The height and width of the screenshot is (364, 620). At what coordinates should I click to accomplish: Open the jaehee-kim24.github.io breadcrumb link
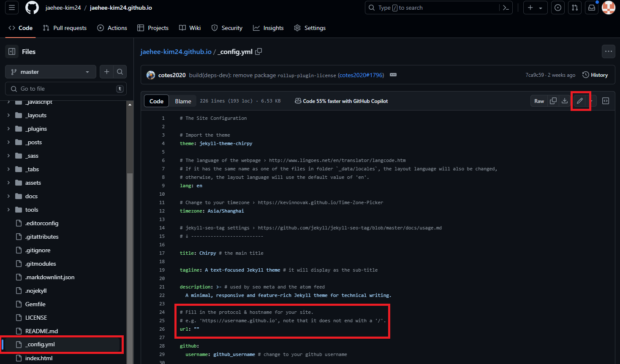pos(176,51)
